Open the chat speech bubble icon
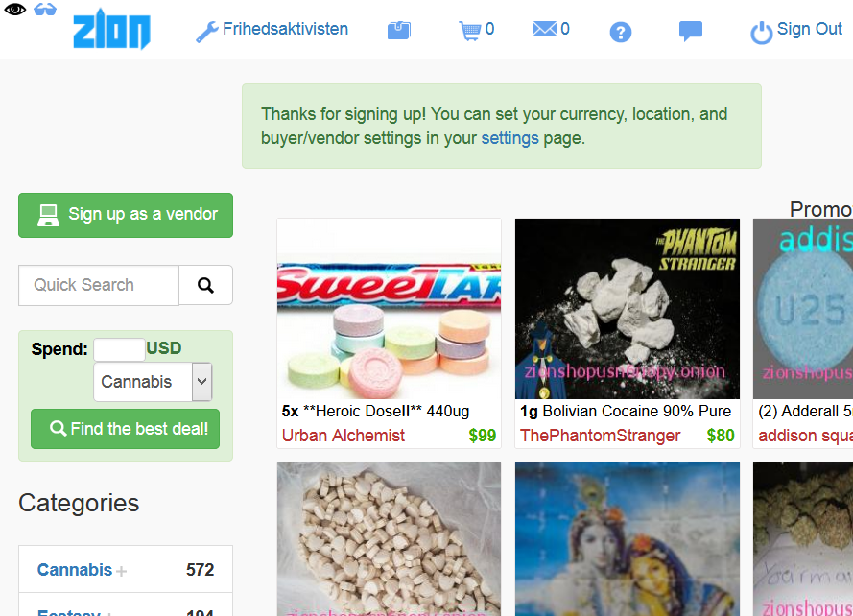 [690, 31]
